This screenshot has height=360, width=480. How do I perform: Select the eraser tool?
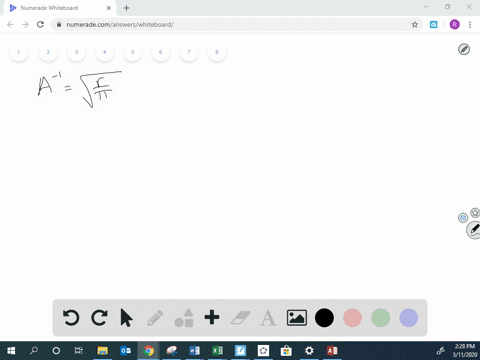coord(241,318)
